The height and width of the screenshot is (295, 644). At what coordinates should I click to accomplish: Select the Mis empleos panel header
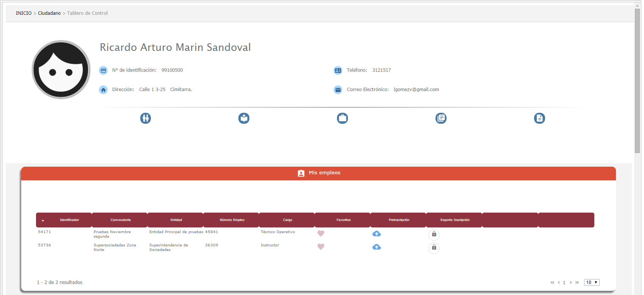[318, 173]
